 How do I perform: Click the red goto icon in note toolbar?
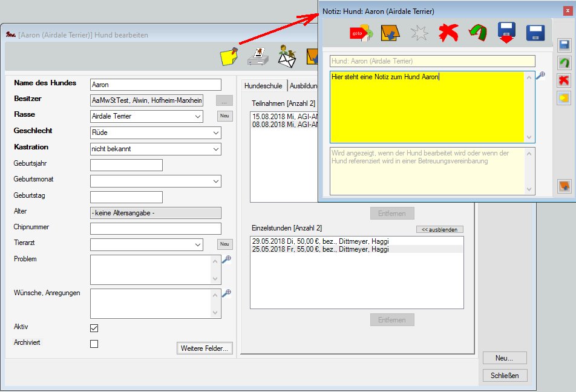pos(361,33)
